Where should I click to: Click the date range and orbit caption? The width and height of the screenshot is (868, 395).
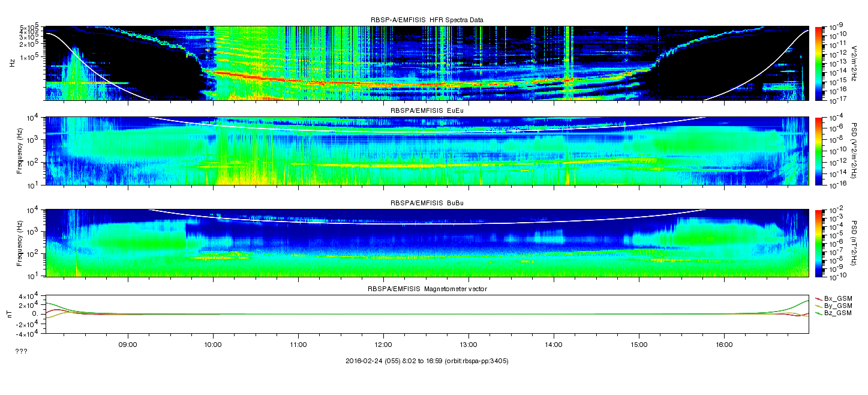click(x=427, y=361)
